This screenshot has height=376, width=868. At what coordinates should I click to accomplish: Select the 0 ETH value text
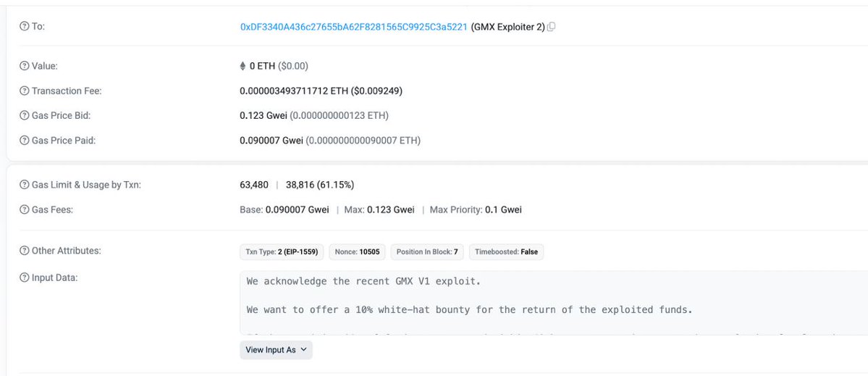tap(263, 66)
